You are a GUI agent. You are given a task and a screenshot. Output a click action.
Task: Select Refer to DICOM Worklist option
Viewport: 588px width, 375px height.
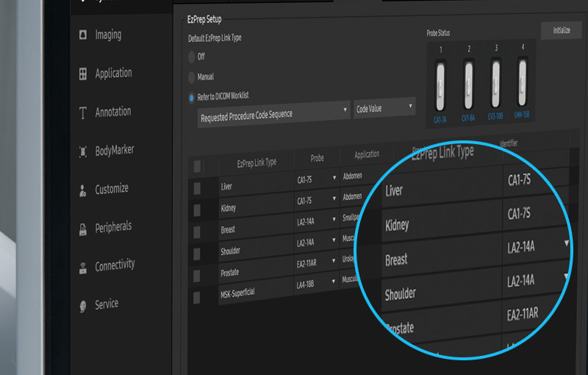192,98
